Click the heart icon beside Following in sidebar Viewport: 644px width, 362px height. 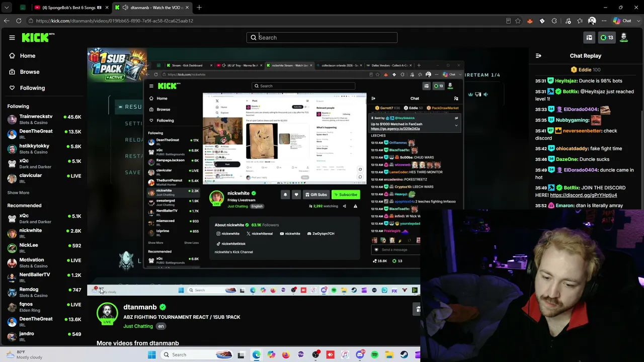pos(12,88)
